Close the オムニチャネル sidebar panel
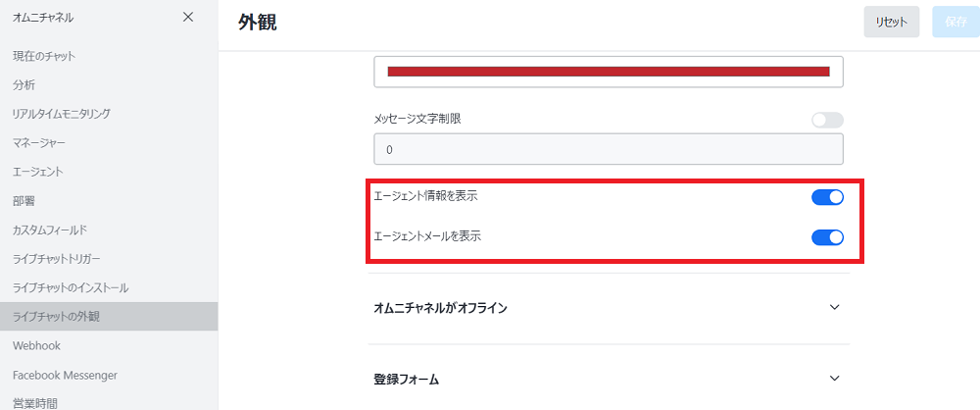Image resolution: width=980 pixels, height=410 pixels. [188, 17]
